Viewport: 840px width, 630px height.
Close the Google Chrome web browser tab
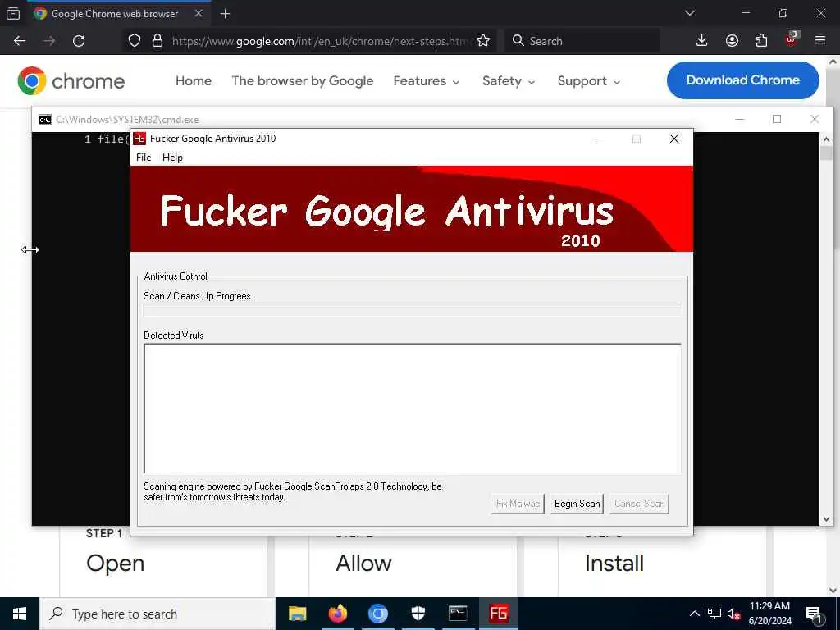tap(199, 14)
